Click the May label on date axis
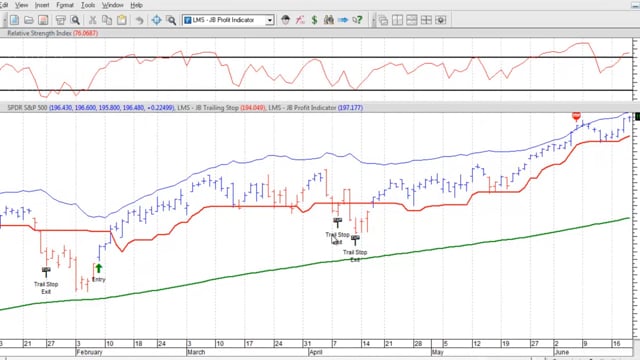The image size is (640, 360). click(x=438, y=352)
